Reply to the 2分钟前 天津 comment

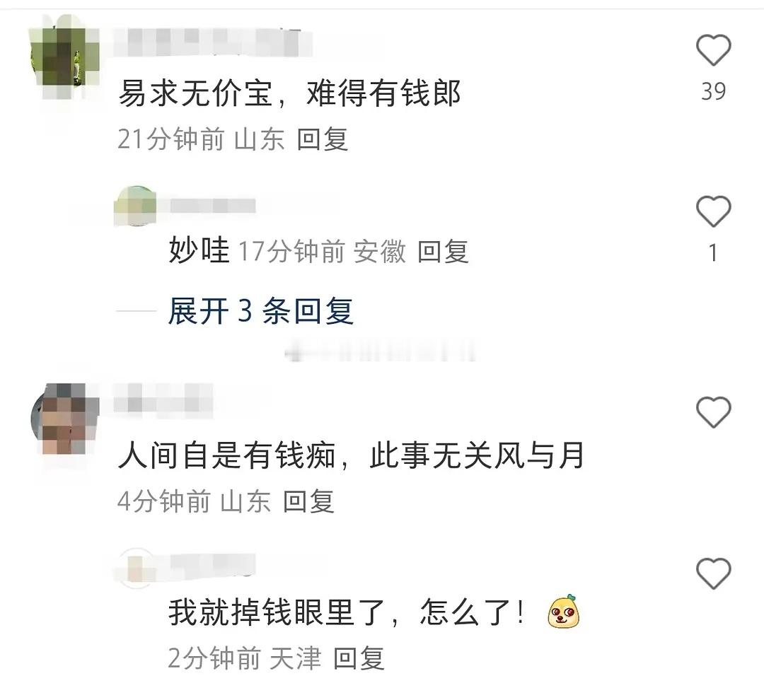point(359,658)
